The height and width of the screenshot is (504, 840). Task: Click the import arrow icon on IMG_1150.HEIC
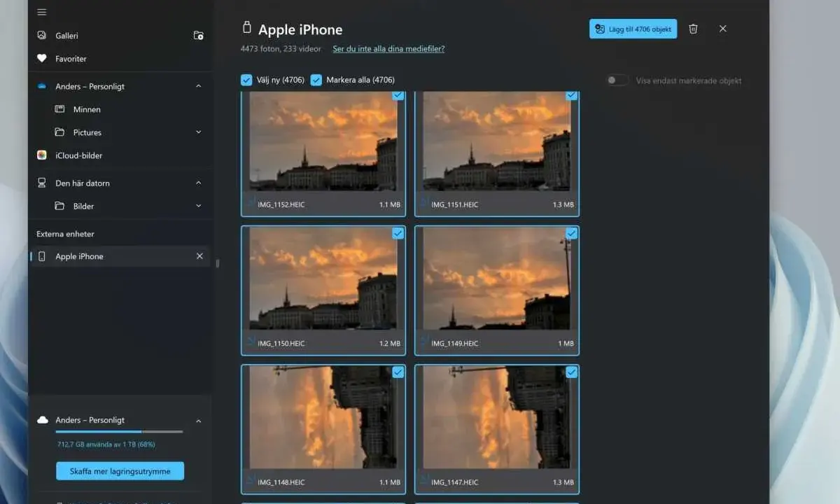point(250,341)
